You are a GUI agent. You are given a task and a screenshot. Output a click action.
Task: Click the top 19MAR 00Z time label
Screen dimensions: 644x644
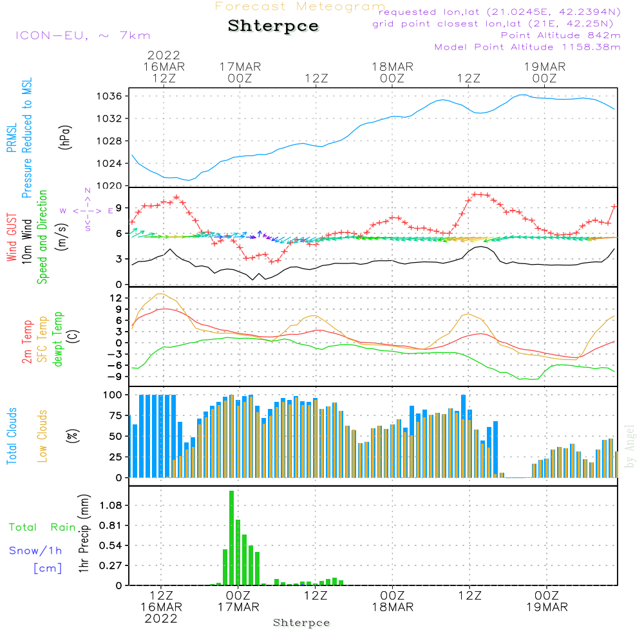point(545,72)
